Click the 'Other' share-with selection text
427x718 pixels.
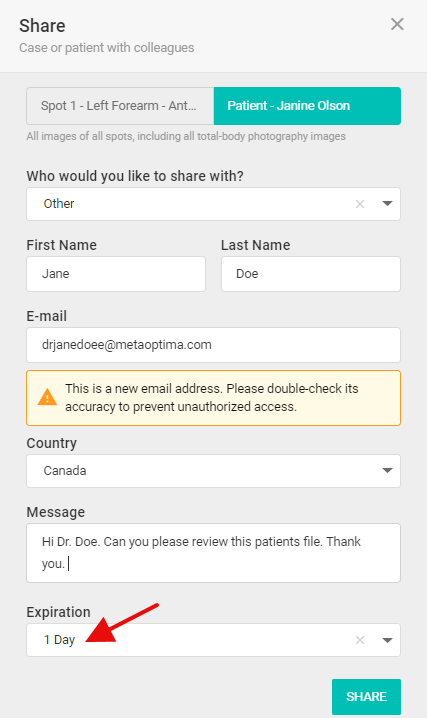(59, 203)
